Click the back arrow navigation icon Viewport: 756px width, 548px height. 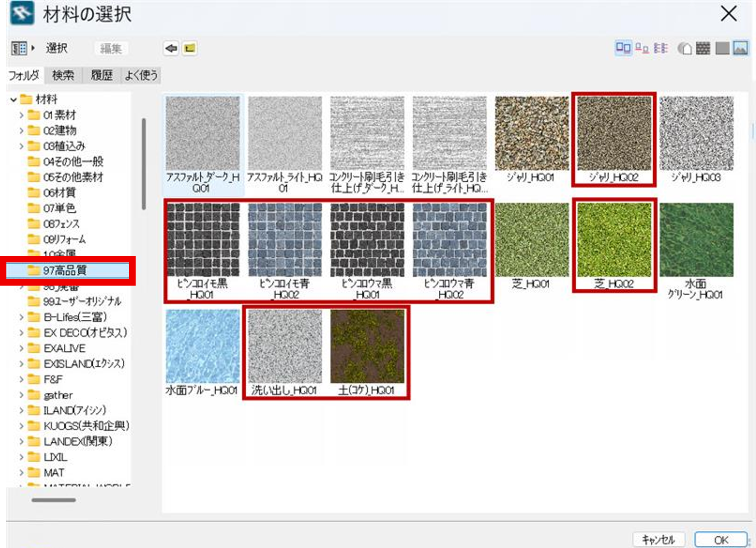click(x=171, y=48)
